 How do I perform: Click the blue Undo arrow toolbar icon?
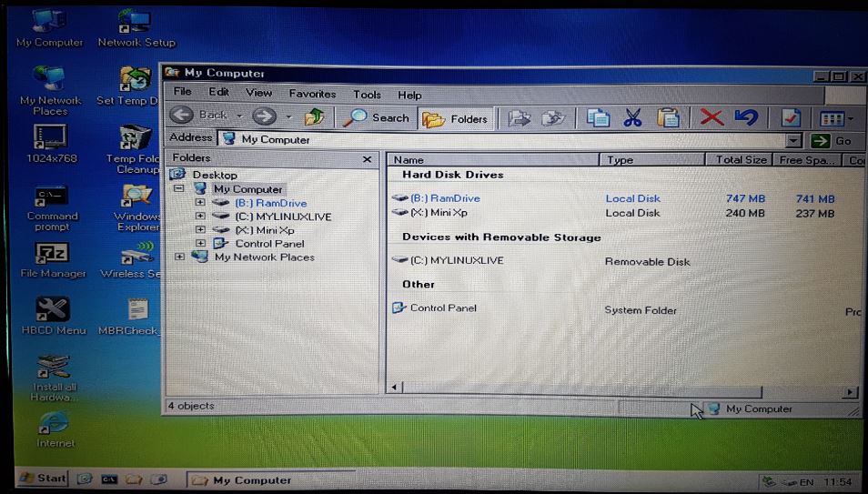click(746, 117)
